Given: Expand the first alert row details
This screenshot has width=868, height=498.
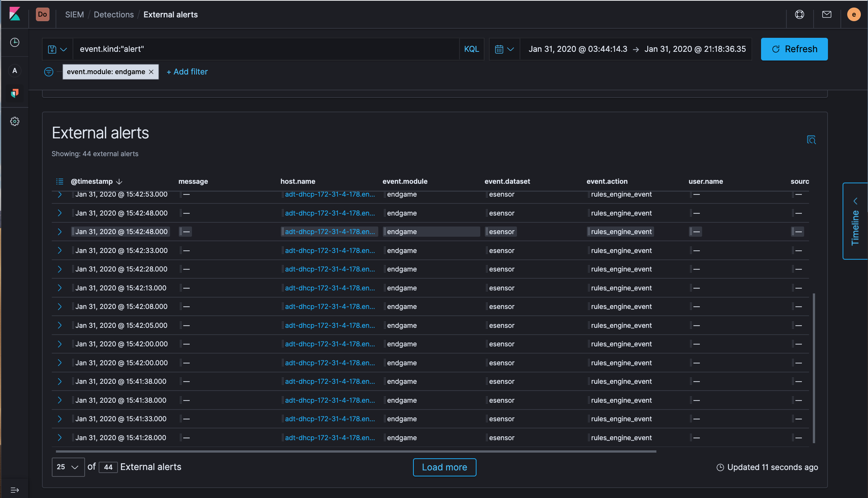Looking at the screenshot, I should tap(60, 194).
